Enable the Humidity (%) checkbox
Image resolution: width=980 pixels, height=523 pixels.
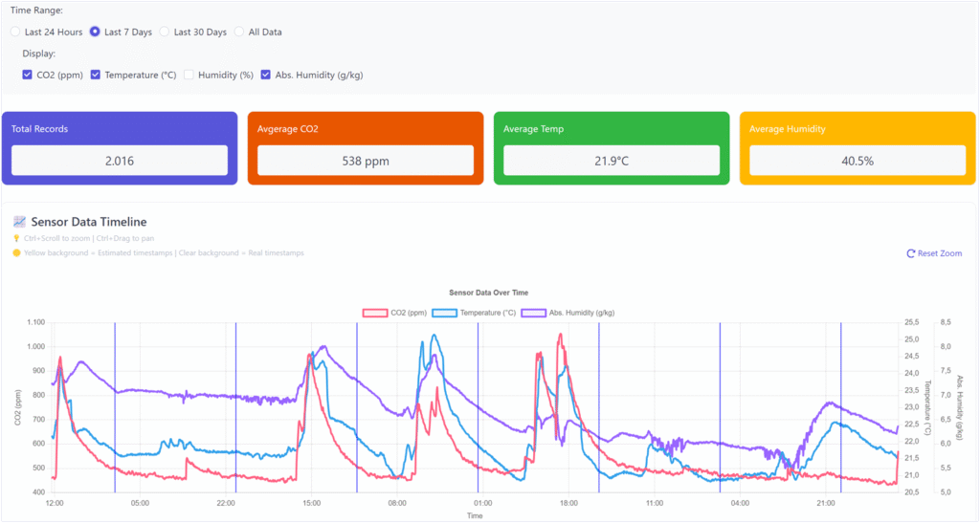[189, 75]
